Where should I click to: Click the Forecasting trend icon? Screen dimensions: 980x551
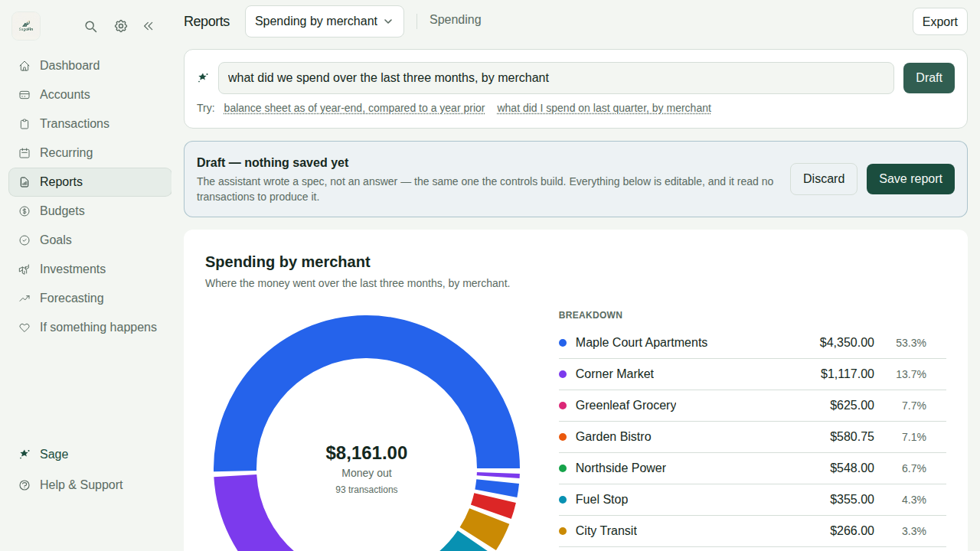pos(24,298)
